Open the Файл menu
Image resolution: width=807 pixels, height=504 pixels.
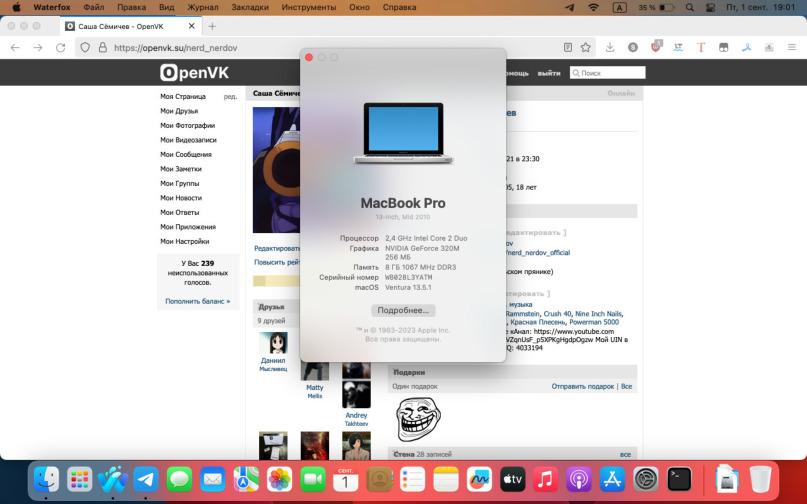[x=94, y=7]
